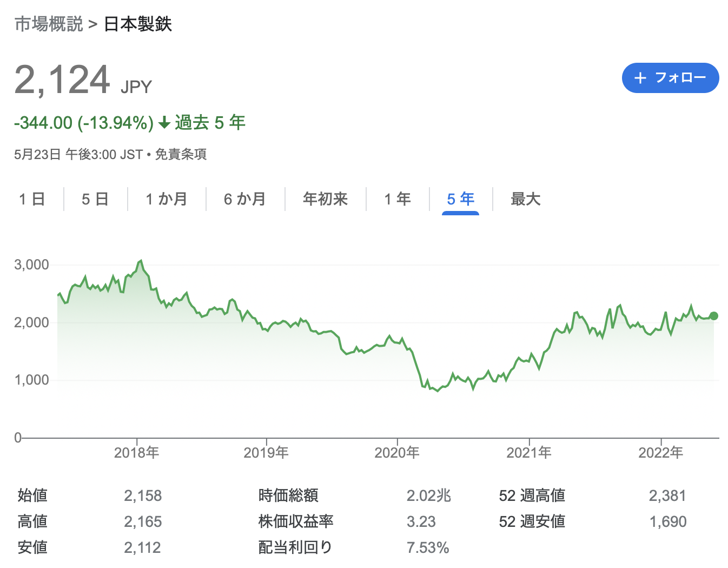This screenshot has width=728, height=568.
Task: Click the -344.00 (-13.94%) change text
Action: (84, 123)
